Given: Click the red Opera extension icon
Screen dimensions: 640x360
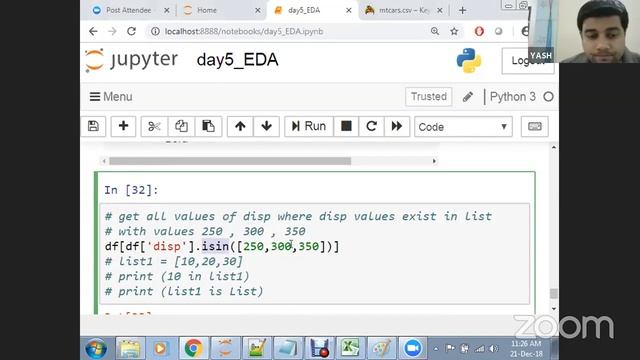Looking at the screenshot, I should click(x=479, y=31).
